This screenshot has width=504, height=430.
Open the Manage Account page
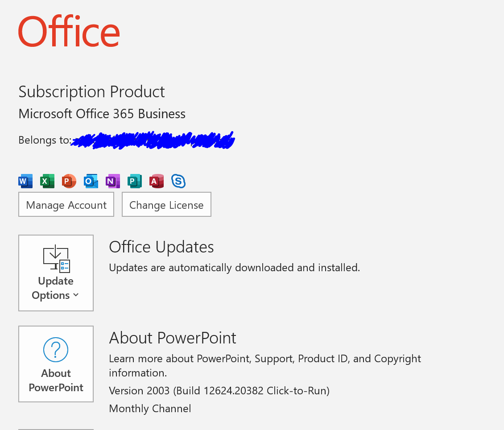(x=66, y=204)
